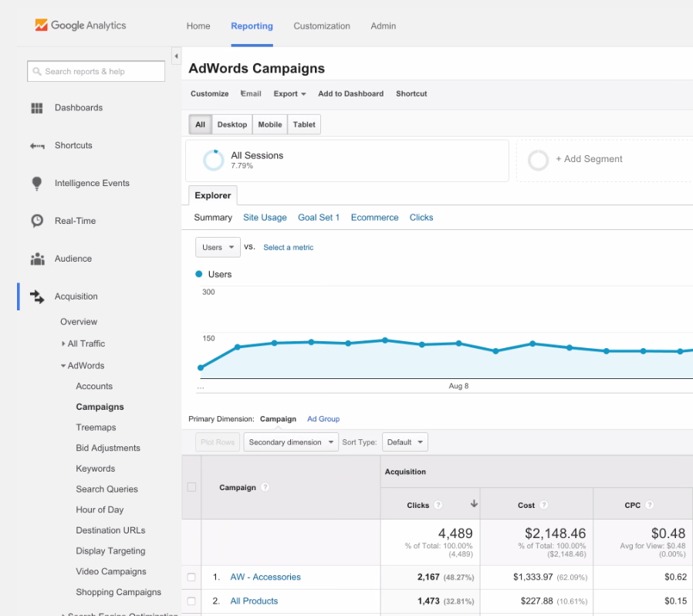Click the blue Users legend dot

pyautogui.click(x=199, y=274)
